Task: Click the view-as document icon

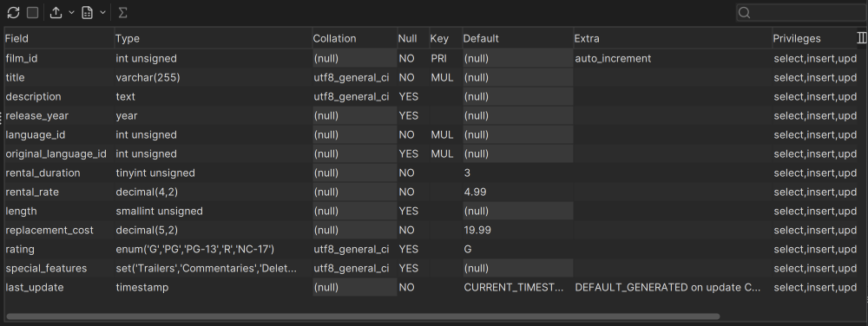Action: tap(87, 13)
